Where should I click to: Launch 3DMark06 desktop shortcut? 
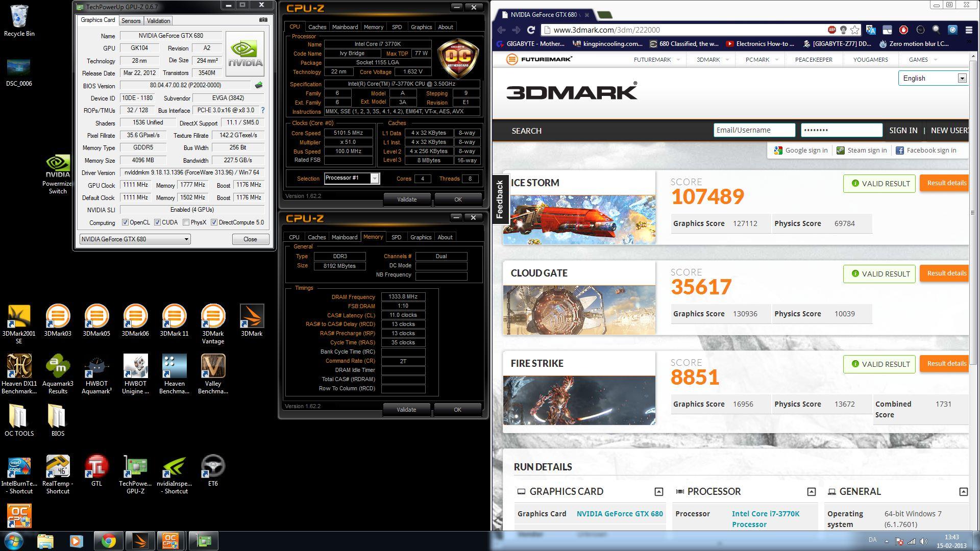click(x=135, y=321)
